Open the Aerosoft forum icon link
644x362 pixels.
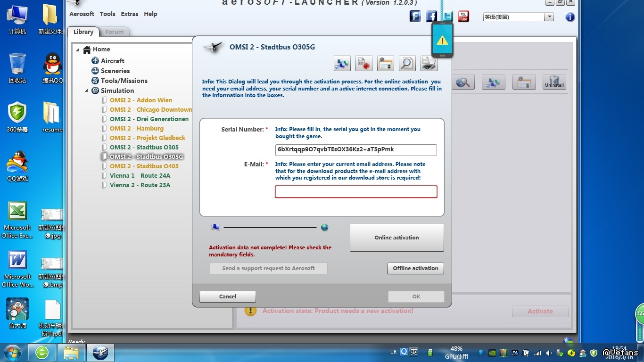[x=415, y=16]
